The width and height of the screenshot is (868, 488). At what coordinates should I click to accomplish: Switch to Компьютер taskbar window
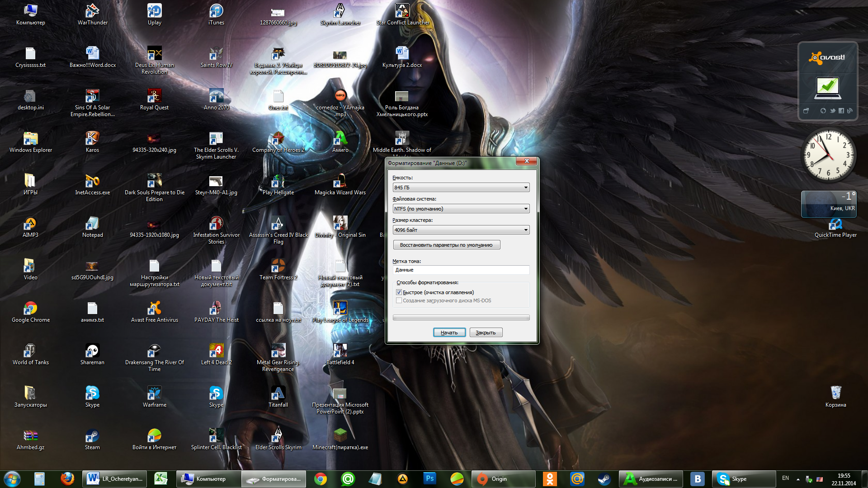point(208,479)
